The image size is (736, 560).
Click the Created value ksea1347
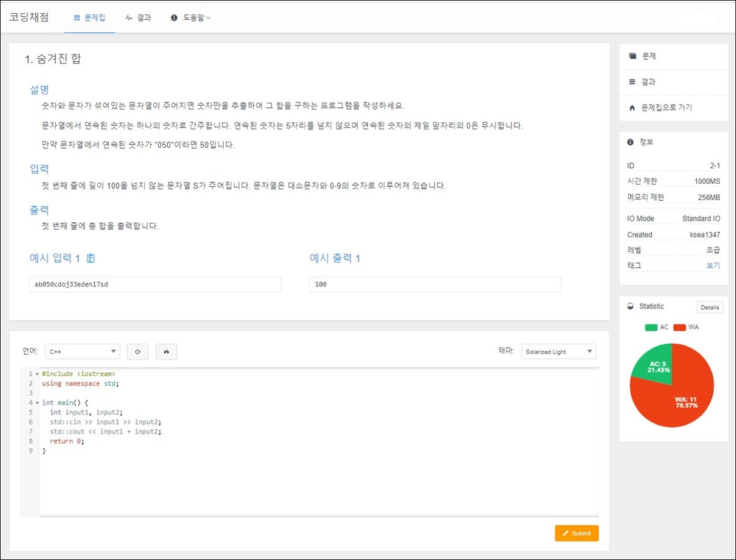(705, 234)
